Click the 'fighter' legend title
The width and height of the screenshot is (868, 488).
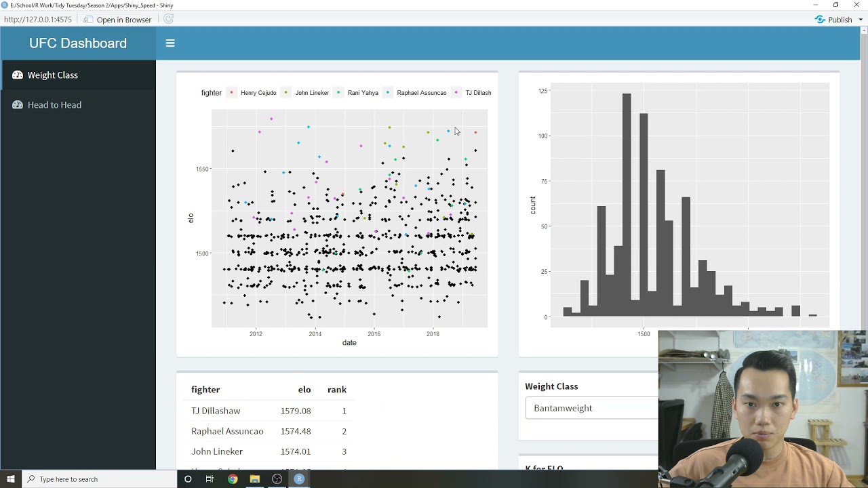pyautogui.click(x=212, y=93)
